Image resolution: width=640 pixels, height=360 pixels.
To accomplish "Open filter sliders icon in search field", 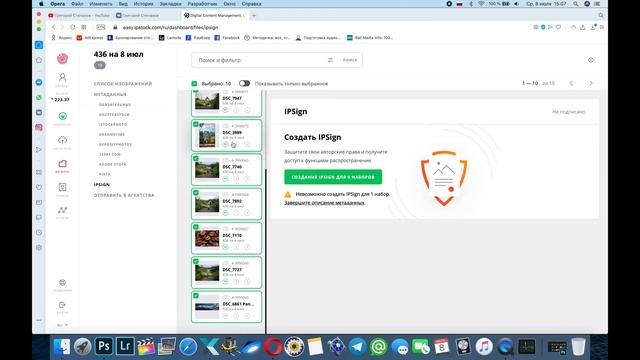I will click(x=330, y=60).
